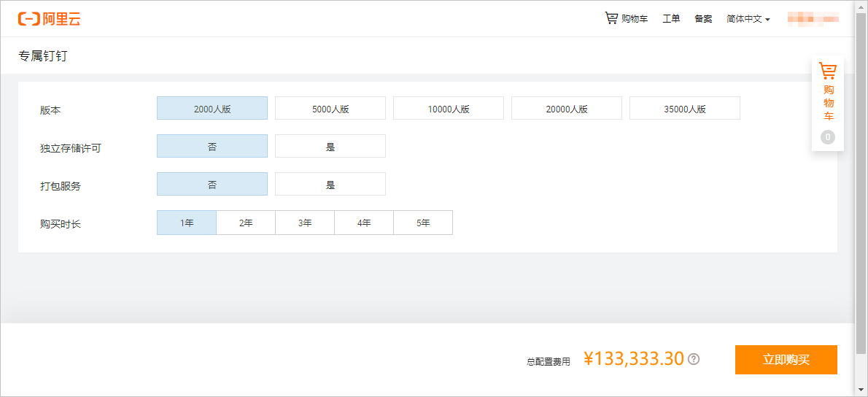The height and width of the screenshot is (397, 868).
Task: Expand the 简体中文 language dropdown
Action: click(748, 19)
